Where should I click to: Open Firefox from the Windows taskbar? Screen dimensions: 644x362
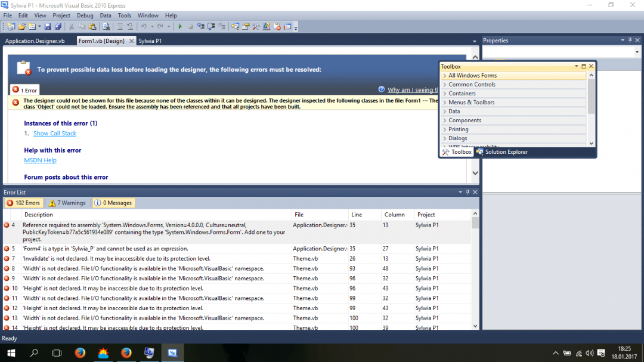(x=80, y=352)
